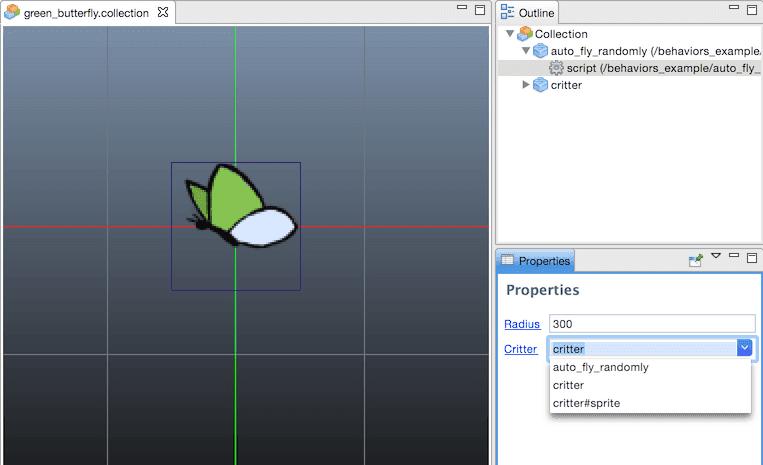Collapse the Collection tree node
Image resolution: width=763 pixels, height=465 pixels.
510,34
